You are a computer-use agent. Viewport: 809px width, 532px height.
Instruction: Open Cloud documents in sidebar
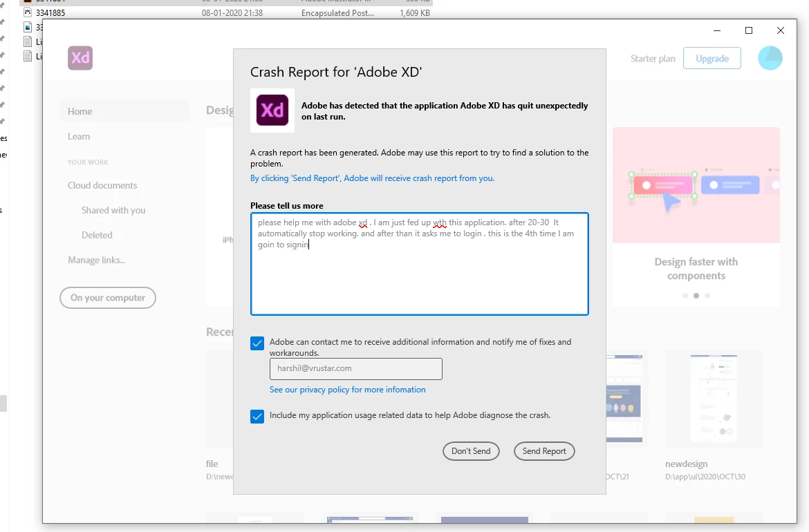102,185
